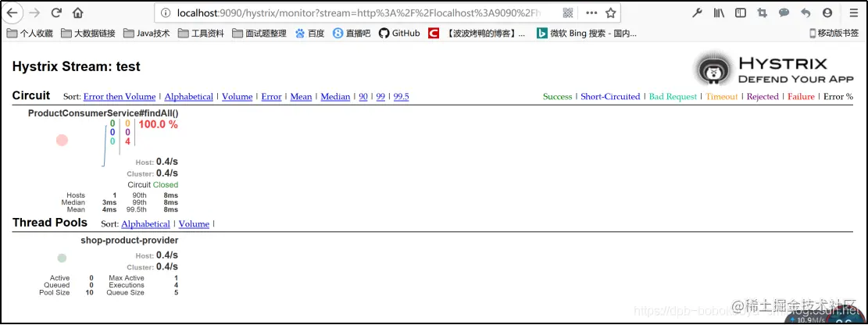Open the 波波烤鸭的博客 bookmark

pyautogui.click(x=477, y=34)
